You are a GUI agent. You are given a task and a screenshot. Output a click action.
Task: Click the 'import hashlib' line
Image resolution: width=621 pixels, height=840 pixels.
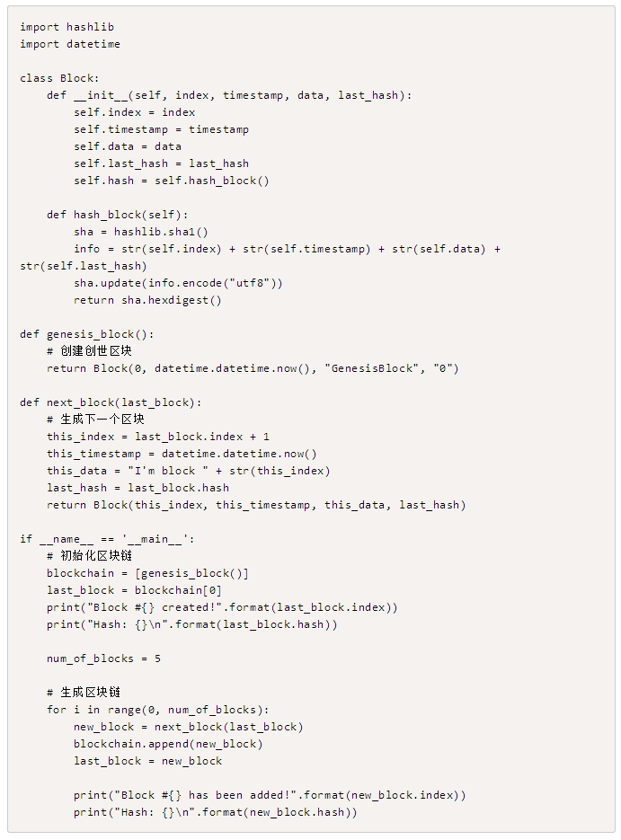point(67,27)
